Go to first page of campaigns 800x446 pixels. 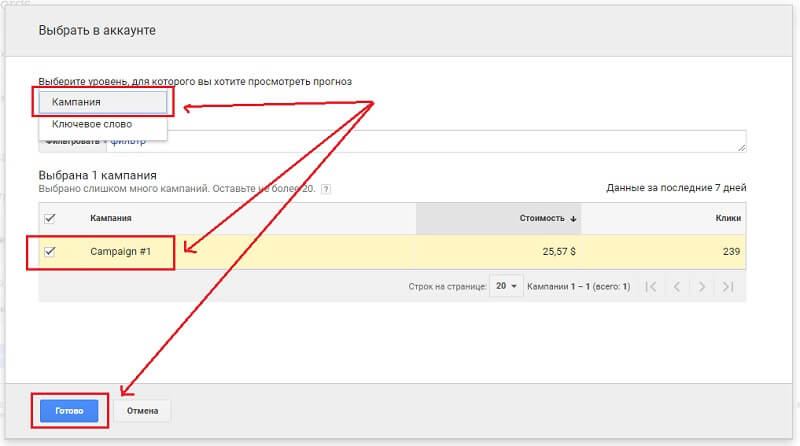[651, 286]
